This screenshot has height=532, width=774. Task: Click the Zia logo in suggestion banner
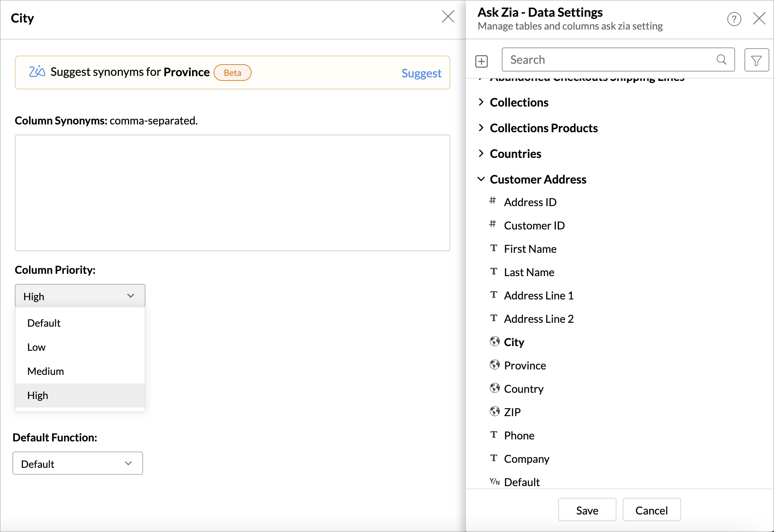click(37, 72)
